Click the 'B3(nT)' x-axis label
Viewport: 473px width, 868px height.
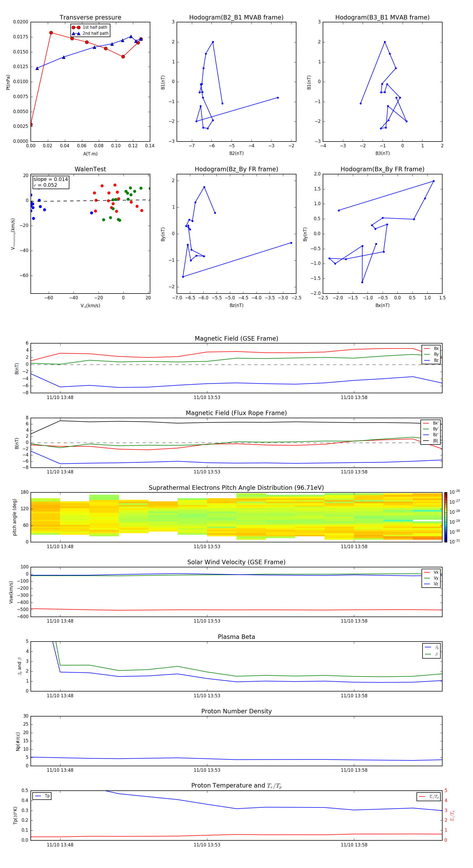point(382,153)
